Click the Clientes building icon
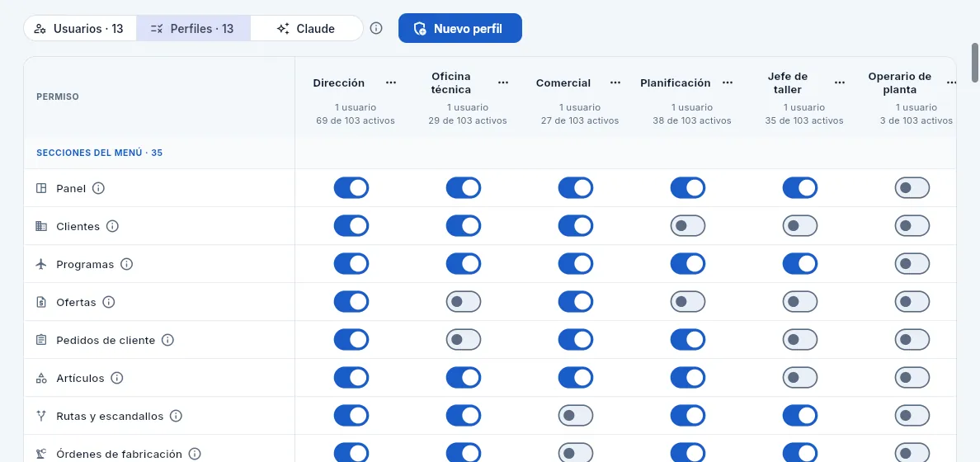This screenshot has width=980, height=462. point(41,226)
